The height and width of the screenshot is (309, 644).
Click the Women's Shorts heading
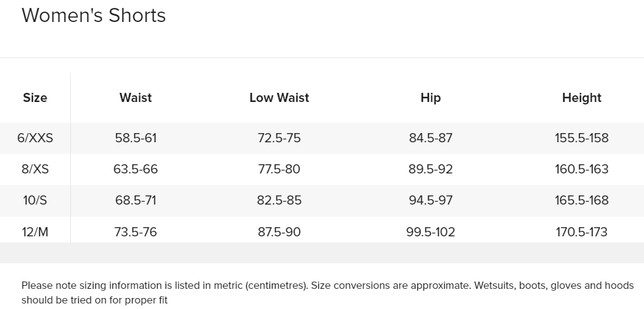pos(93,16)
